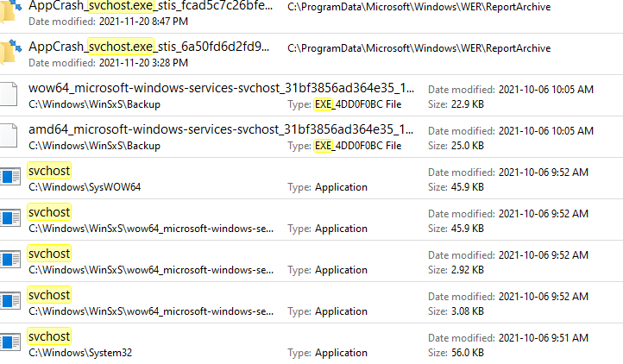Click EXE_4DD0F0BC File type in 25.0 KB row
The image size is (623, 364).
(358, 146)
